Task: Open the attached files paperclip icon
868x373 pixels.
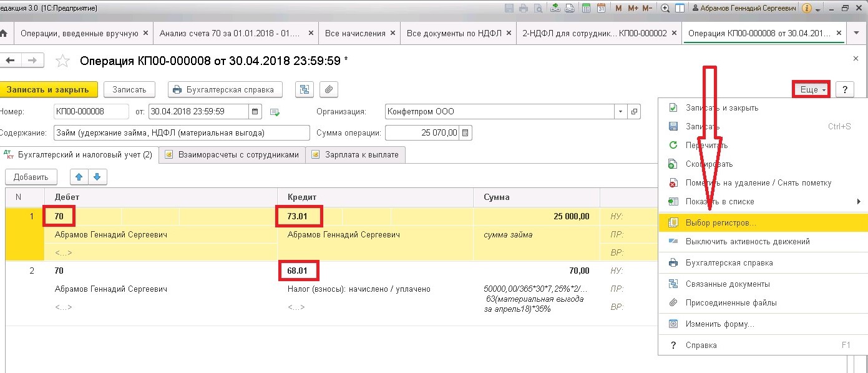Action: (x=329, y=89)
